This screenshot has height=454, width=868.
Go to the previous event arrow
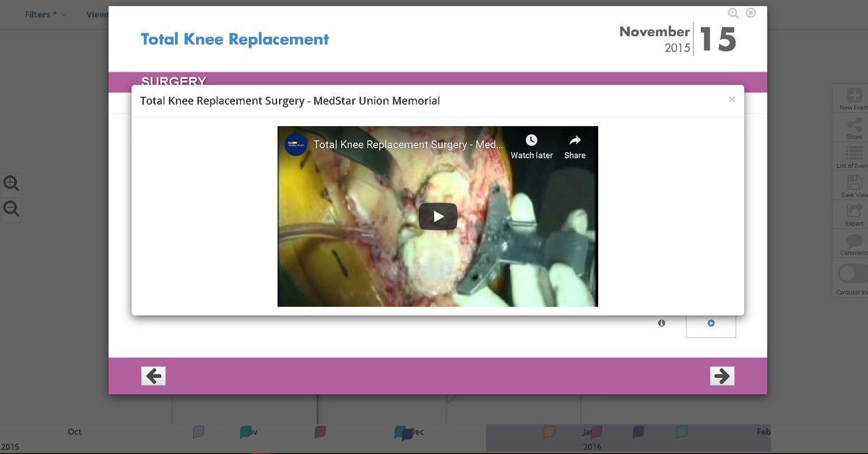tap(153, 376)
